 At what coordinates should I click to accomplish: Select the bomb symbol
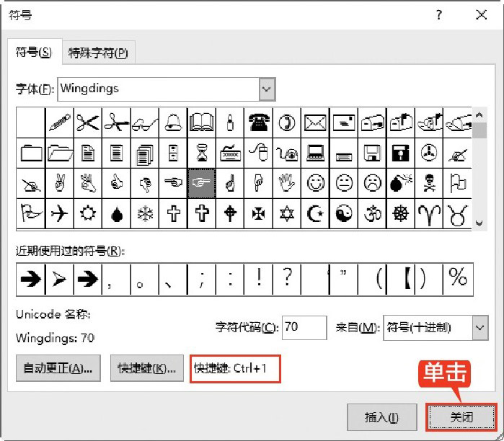pos(402,184)
